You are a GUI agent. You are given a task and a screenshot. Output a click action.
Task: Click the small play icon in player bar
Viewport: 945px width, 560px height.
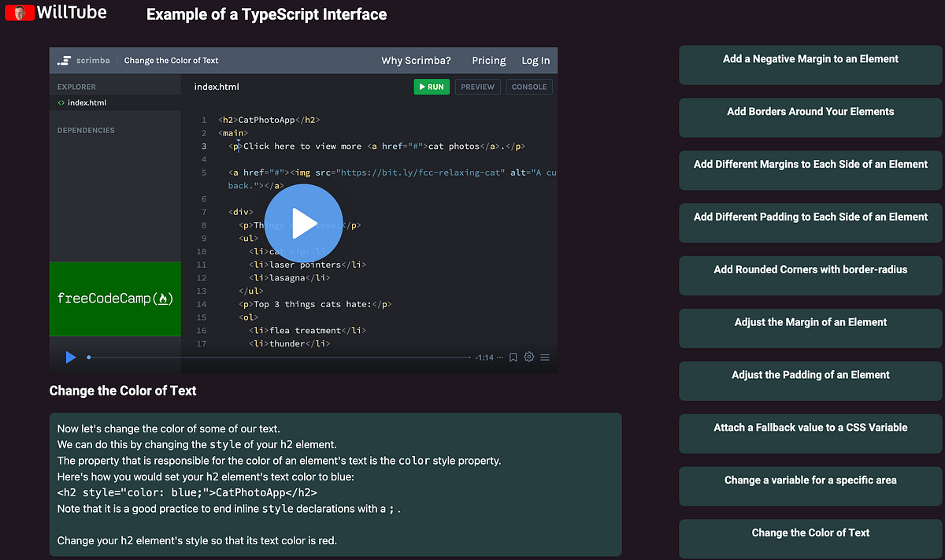[71, 358]
